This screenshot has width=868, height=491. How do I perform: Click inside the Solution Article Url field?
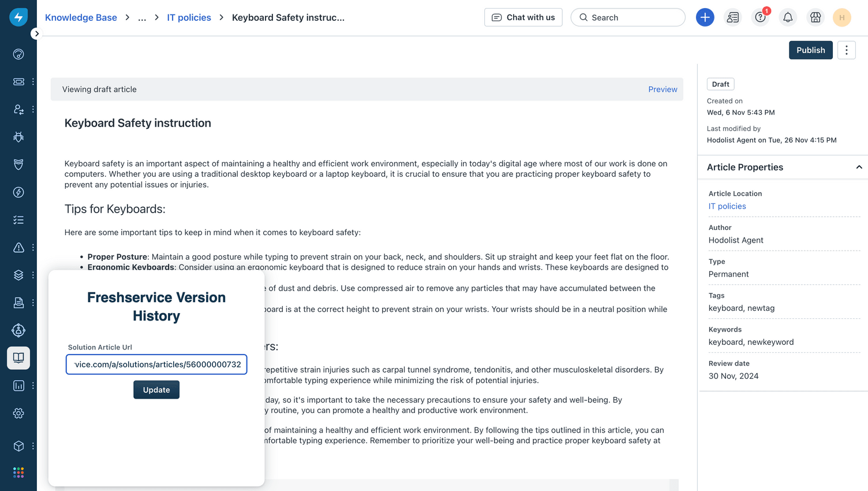[156, 364]
